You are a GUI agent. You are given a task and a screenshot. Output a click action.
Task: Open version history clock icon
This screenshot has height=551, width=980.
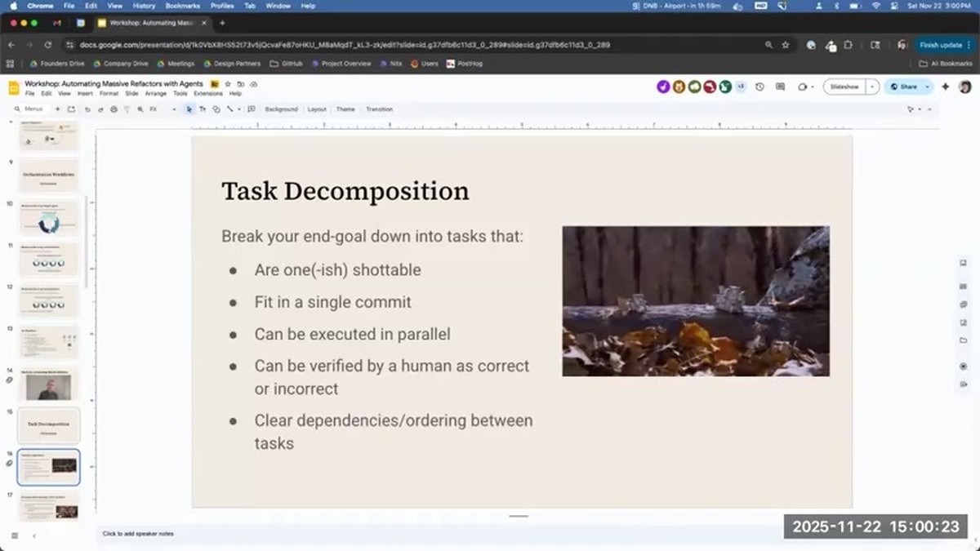(760, 87)
